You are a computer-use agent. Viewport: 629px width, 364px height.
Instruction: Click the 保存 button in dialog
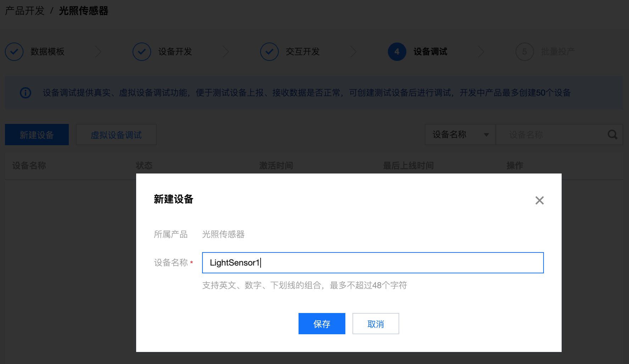click(x=322, y=324)
